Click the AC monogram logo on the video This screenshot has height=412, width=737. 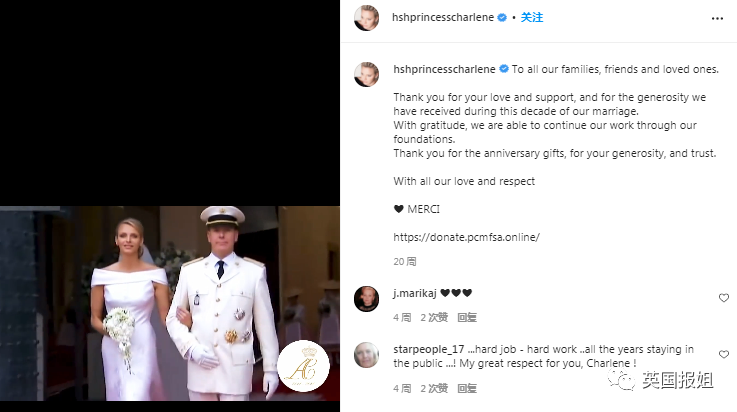[x=303, y=366]
